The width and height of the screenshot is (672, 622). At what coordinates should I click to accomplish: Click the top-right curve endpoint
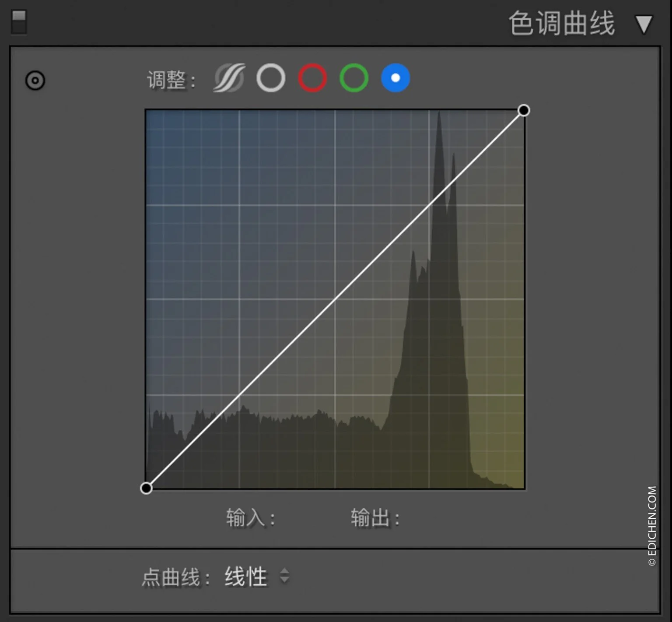(x=524, y=111)
